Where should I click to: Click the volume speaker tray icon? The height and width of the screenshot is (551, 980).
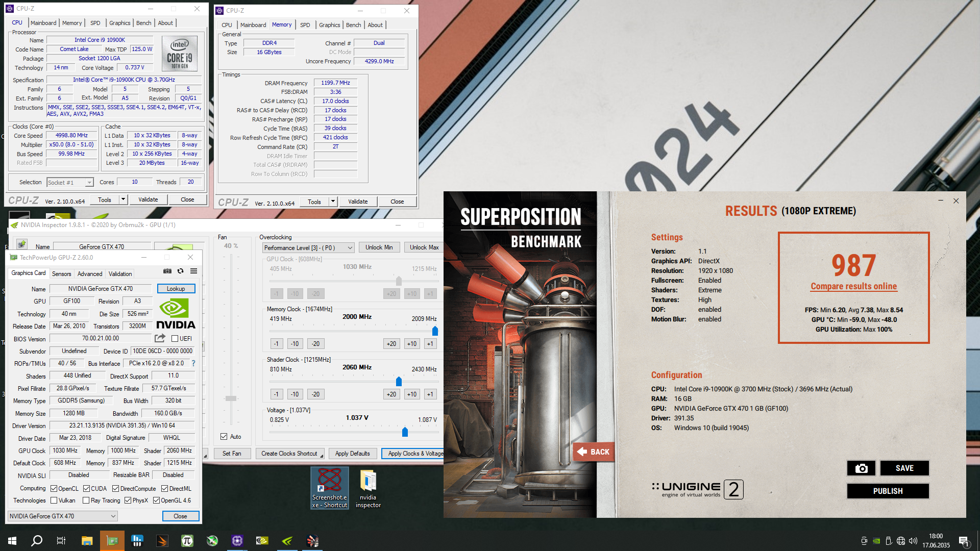[x=913, y=541]
